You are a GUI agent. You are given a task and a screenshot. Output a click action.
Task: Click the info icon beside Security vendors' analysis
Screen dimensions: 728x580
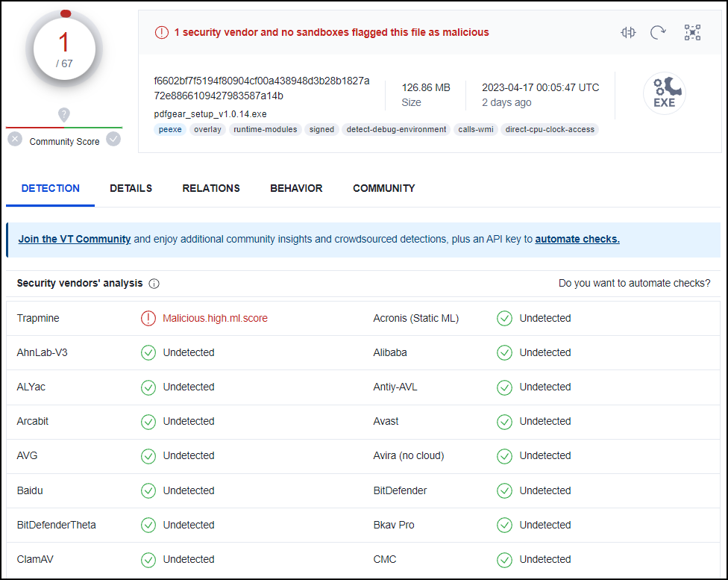pyautogui.click(x=154, y=284)
